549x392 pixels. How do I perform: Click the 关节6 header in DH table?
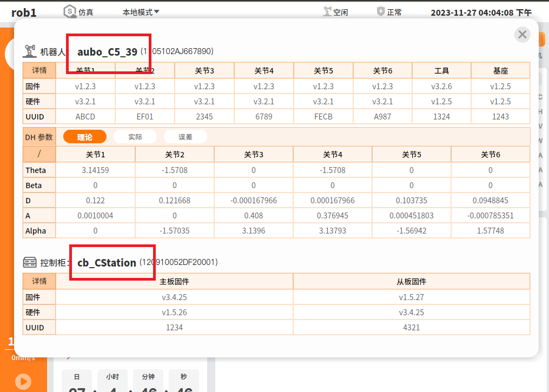click(x=491, y=155)
